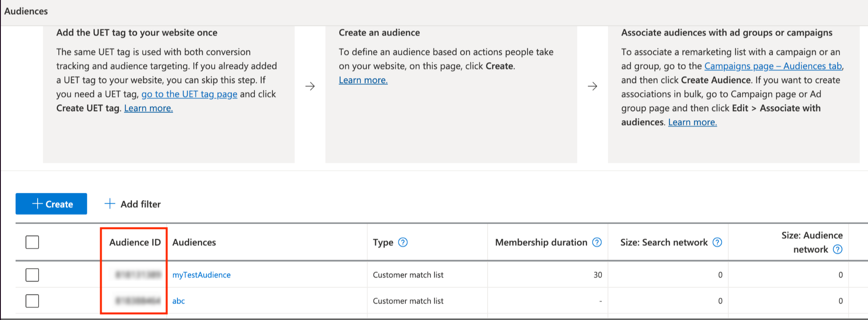Click the blue Create button

tap(51, 204)
